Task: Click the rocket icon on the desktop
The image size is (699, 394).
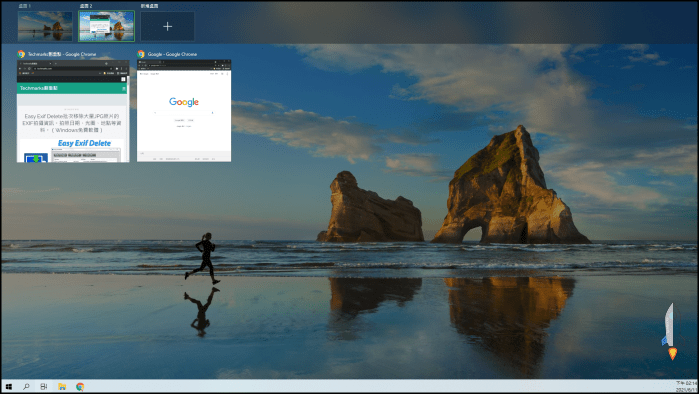Action: [x=669, y=331]
